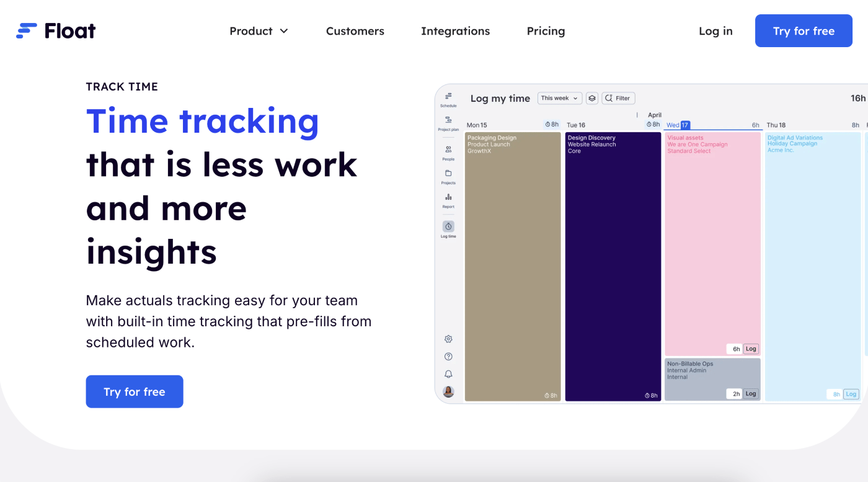Select the Packaging Design task block
868x482 pixels.
[x=513, y=267]
